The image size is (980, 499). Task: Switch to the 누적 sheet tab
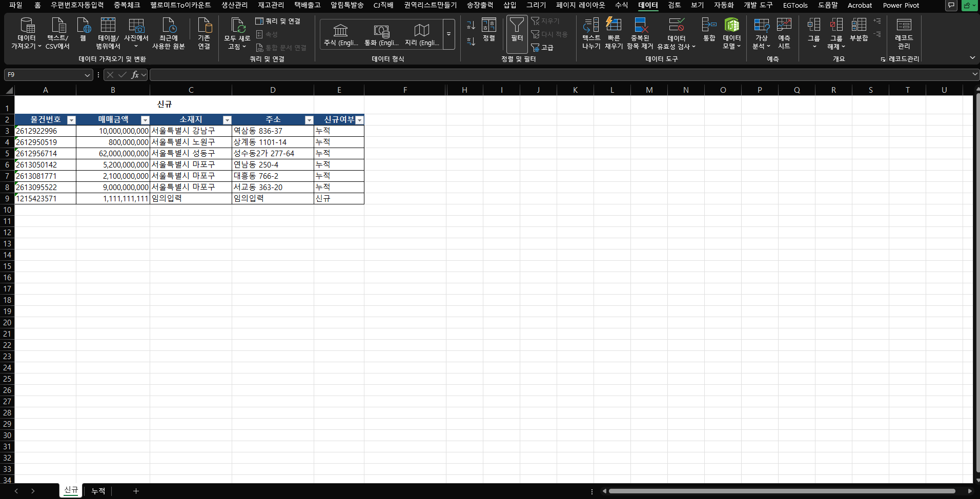coord(98,491)
